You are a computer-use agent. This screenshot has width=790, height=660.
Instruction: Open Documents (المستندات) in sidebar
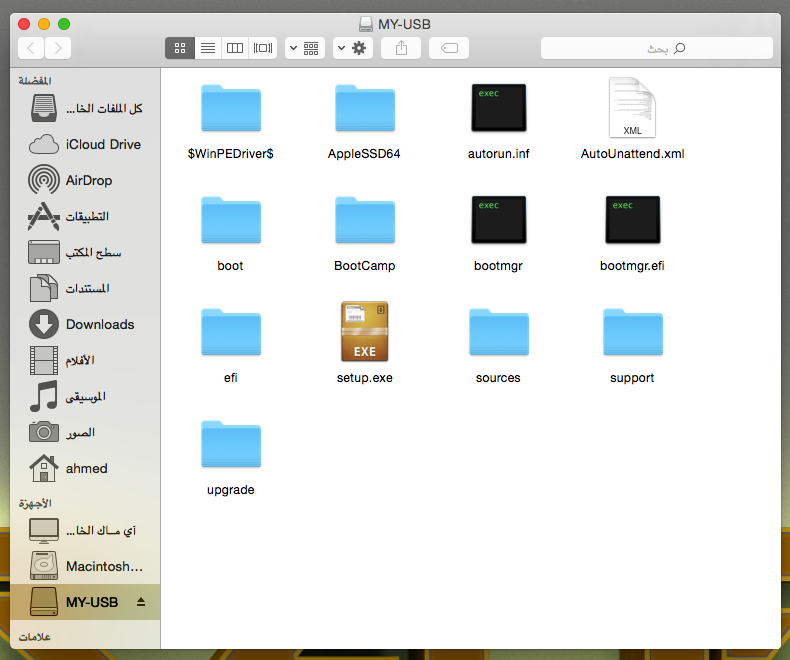click(x=85, y=289)
